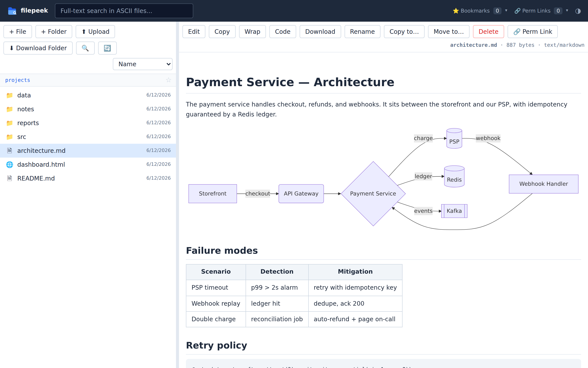
Task: Click the Copy button in toolbar
Action: [x=222, y=32]
